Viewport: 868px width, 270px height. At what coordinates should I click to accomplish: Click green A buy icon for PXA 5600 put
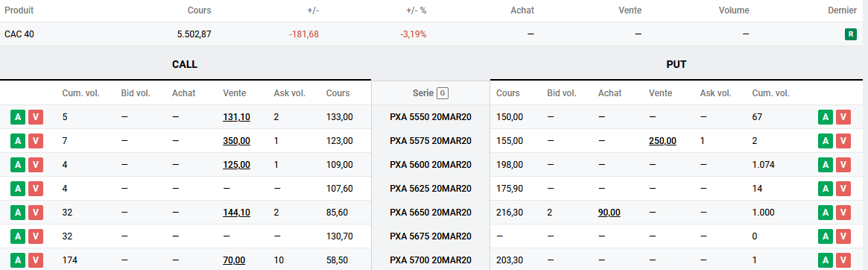point(826,165)
